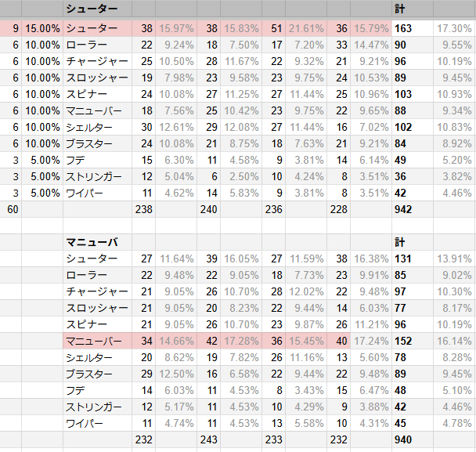
Task: Click the cell with value 51
Action: tap(273, 28)
